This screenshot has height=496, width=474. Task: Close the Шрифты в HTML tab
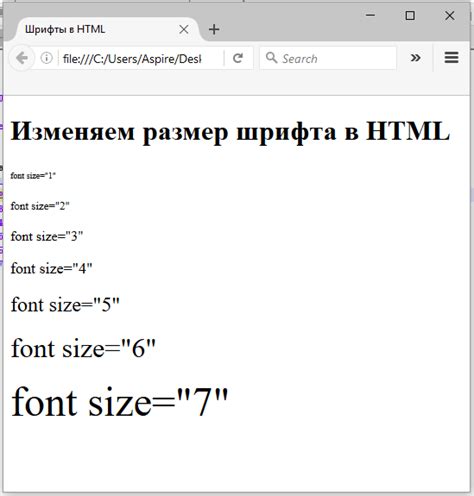click(x=184, y=29)
